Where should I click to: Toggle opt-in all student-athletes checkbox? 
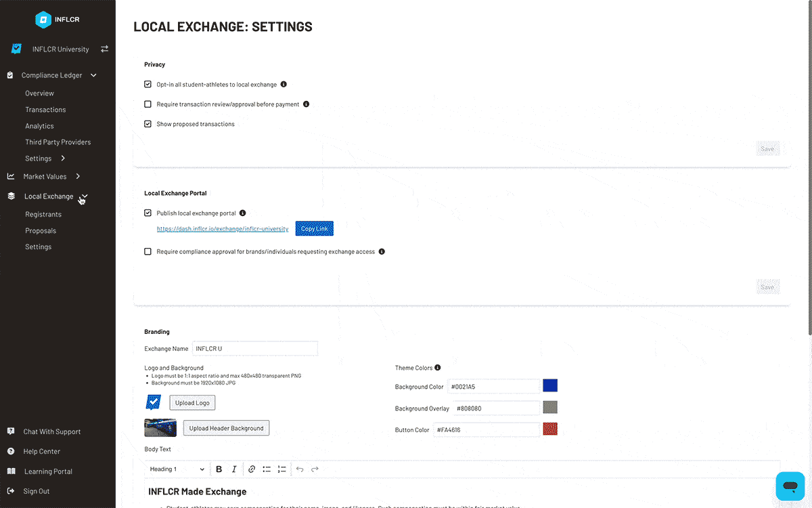[x=148, y=85]
